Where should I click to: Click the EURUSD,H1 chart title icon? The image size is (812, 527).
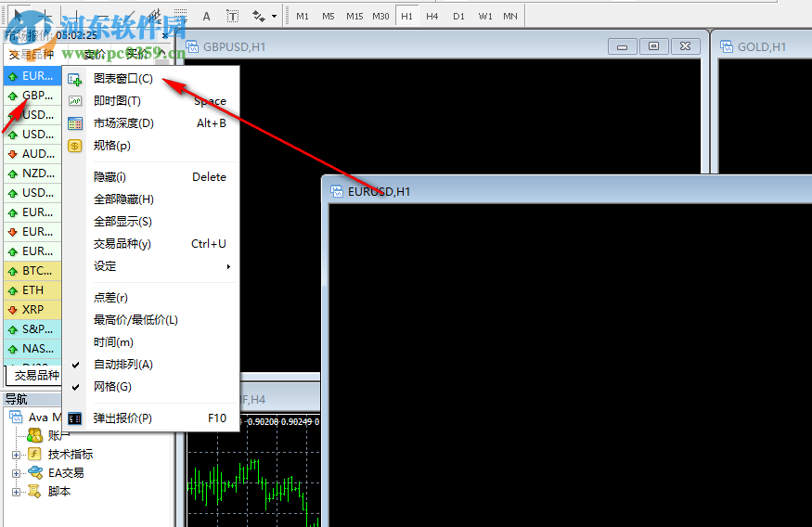[x=337, y=191]
